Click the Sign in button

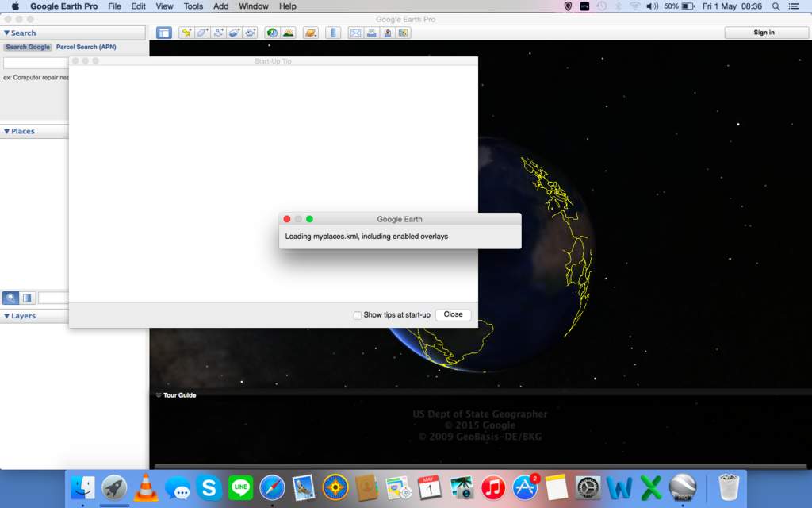764,32
